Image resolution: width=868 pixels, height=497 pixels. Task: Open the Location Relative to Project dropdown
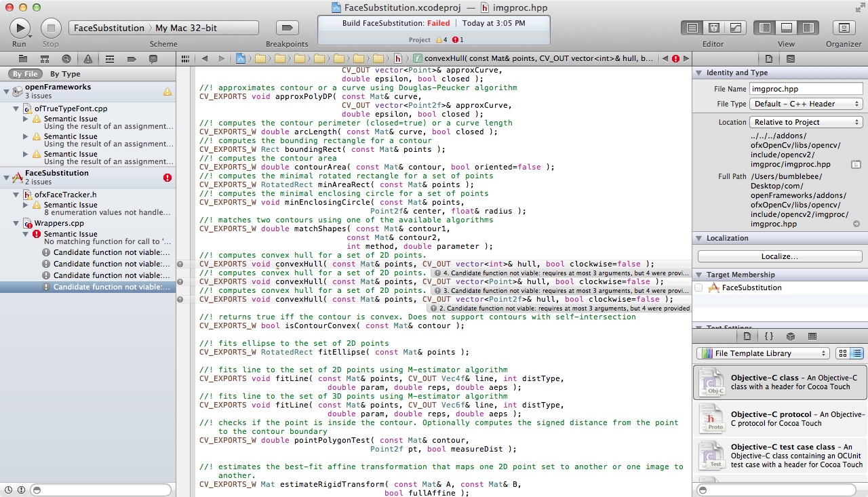(806, 122)
